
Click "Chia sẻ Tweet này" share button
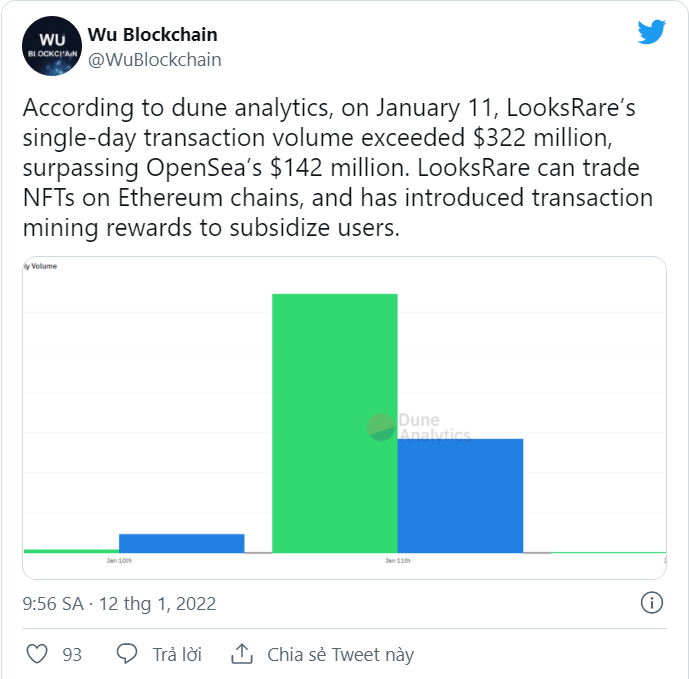340,655
